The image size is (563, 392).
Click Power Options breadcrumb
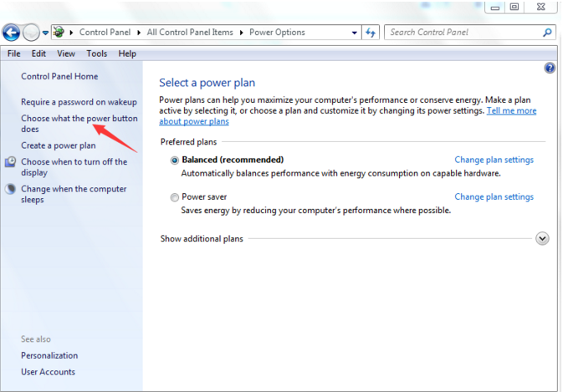(x=277, y=33)
